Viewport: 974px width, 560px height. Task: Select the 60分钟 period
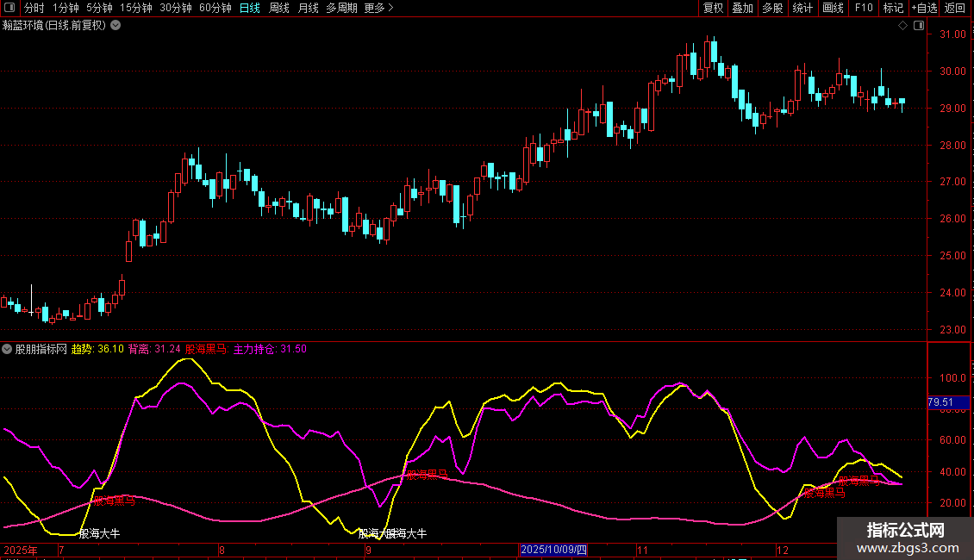(215, 8)
